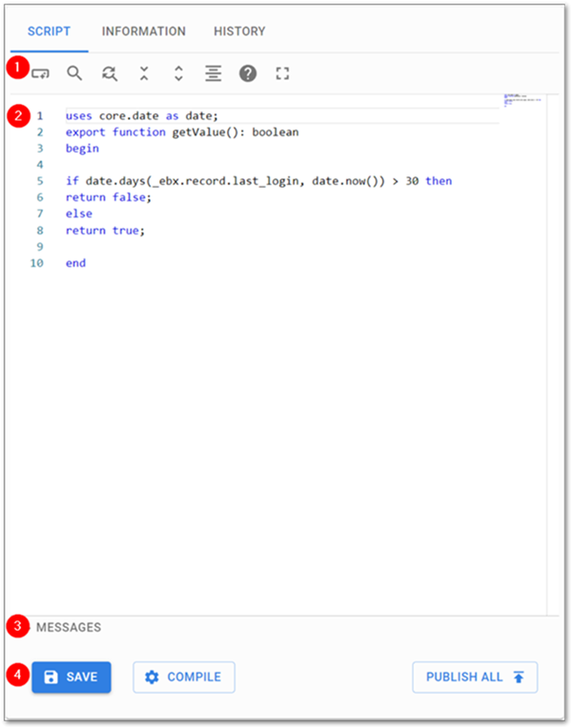The height and width of the screenshot is (728, 572).
Task: Switch to the HISTORY tab
Action: click(239, 31)
